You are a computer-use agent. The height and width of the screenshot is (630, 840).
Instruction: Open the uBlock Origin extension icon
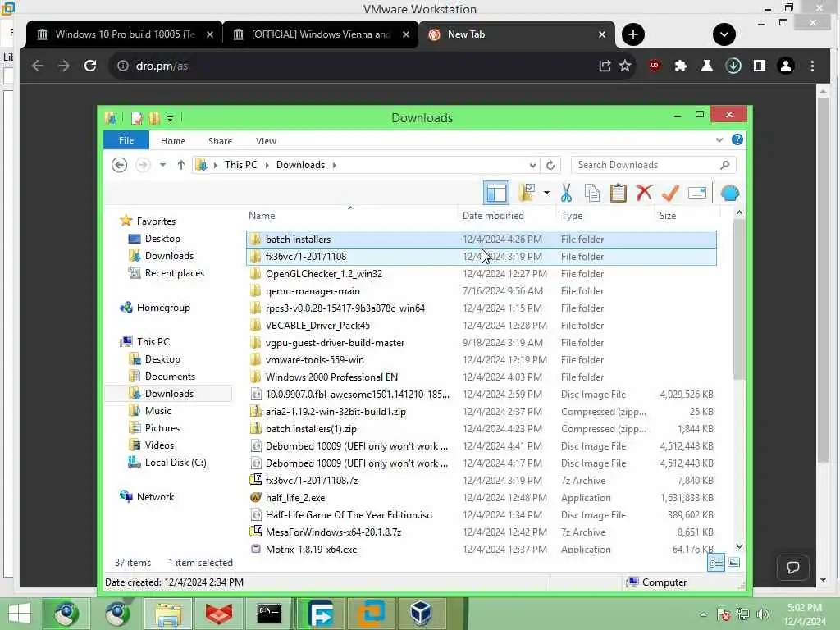tap(654, 66)
